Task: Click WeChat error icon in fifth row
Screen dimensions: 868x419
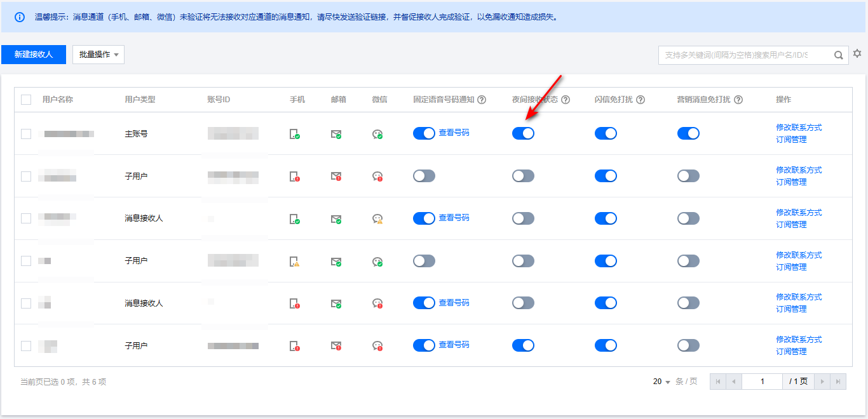Action: (x=377, y=304)
